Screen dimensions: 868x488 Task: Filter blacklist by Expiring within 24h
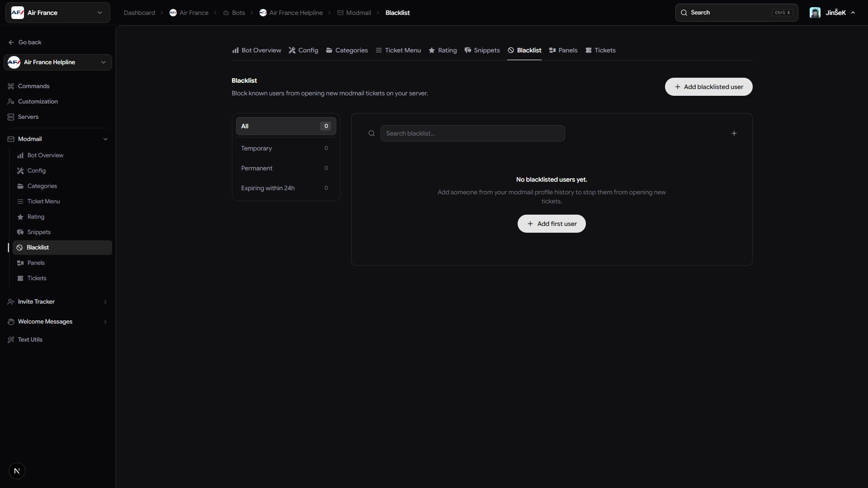coord(286,188)
